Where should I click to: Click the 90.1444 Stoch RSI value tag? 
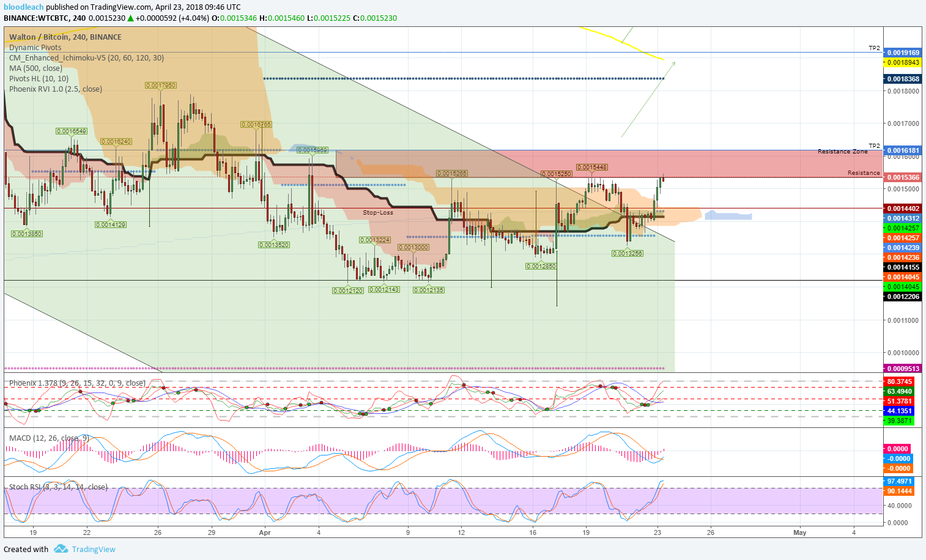pyautogui.click(x=899, y=491)
